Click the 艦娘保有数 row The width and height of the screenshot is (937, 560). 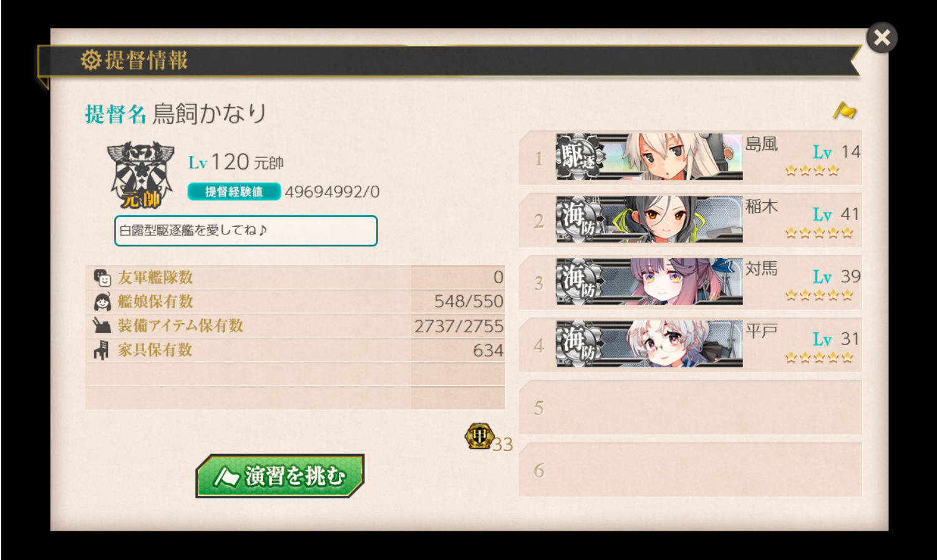295,302
